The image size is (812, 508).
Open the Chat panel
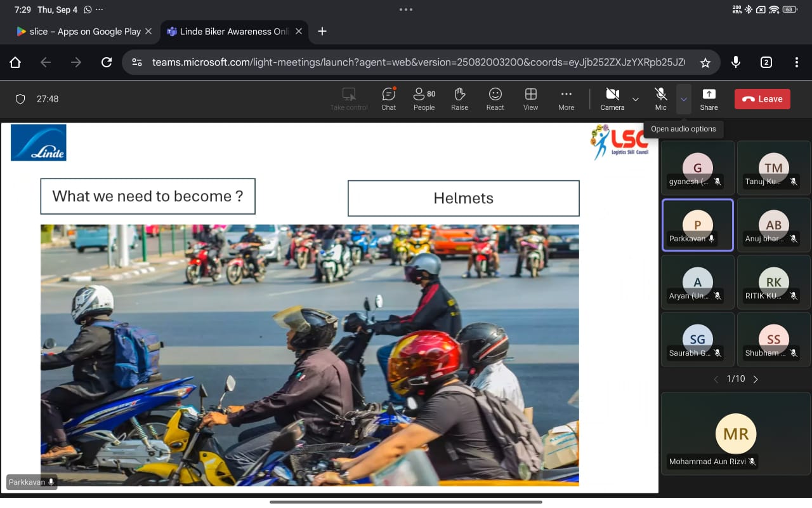(x=388, y=98)
